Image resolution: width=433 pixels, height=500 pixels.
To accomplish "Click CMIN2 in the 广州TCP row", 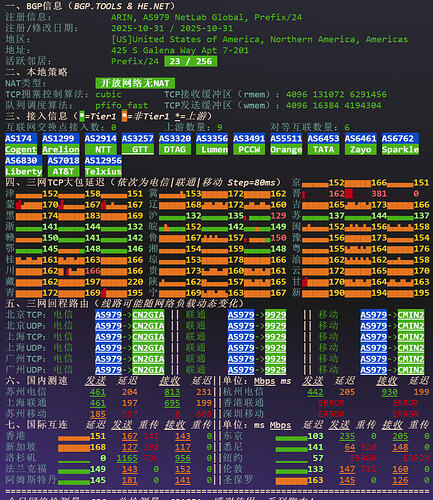I will [x=411, y=359].
